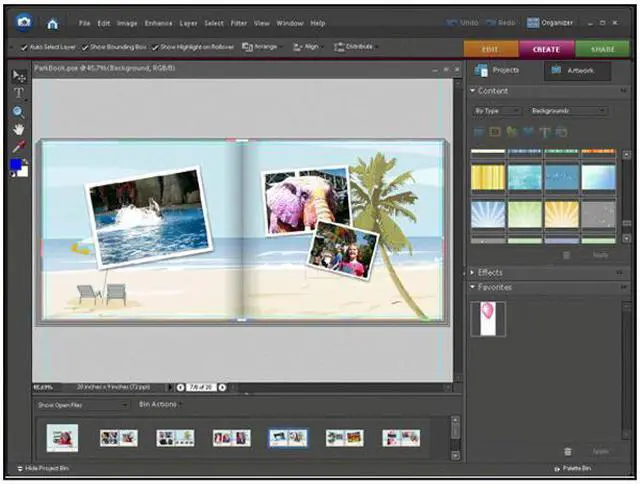Open the Backgrounds category dropdown
The image size is (640, 484).
pos(568,111)
